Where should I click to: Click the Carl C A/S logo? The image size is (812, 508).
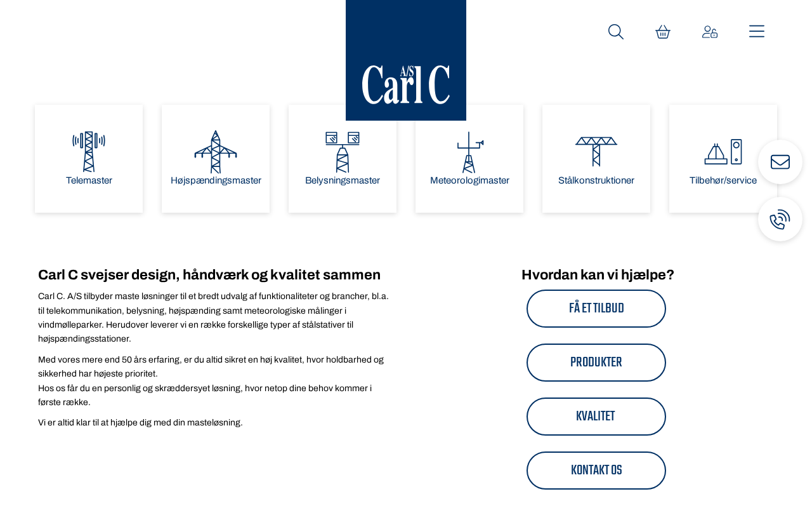pyautogui.click(x=406, y=60)
